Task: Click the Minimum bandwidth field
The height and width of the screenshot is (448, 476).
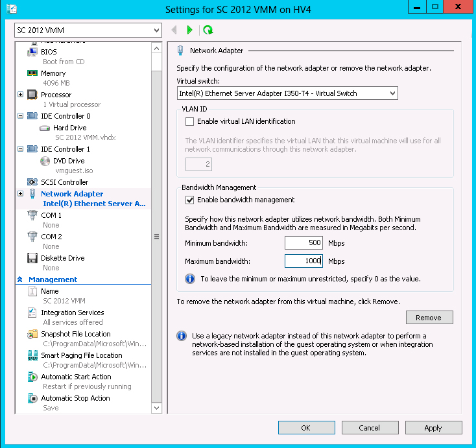Action: click(303, 243)
